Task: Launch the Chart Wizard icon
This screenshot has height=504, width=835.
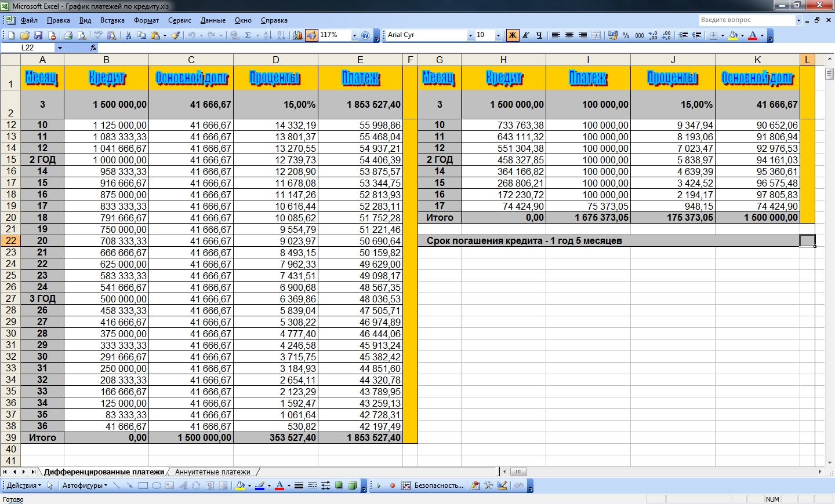Action: click(298, 35)
